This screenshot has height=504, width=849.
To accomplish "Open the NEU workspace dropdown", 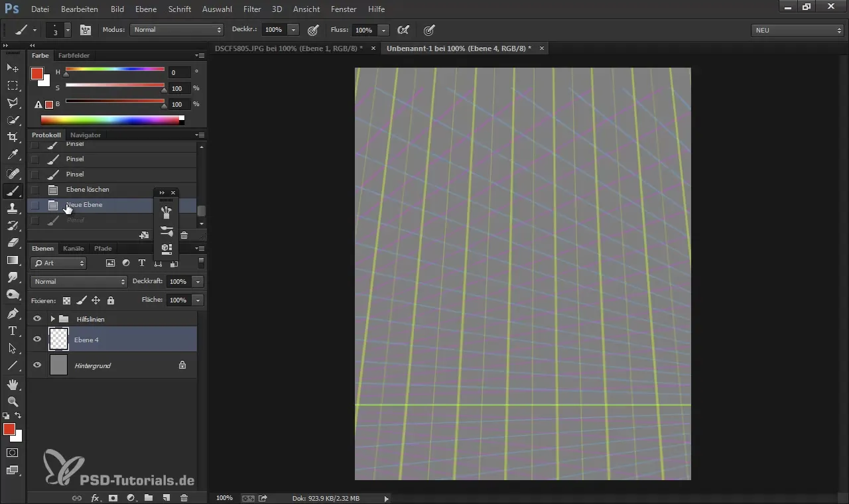I will click(x=797, y=30).
